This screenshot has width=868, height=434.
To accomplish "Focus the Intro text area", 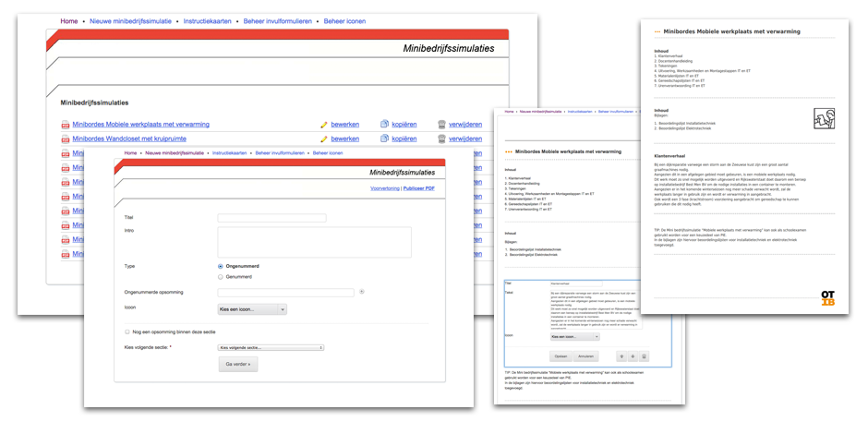I will (x=315, y=242).
